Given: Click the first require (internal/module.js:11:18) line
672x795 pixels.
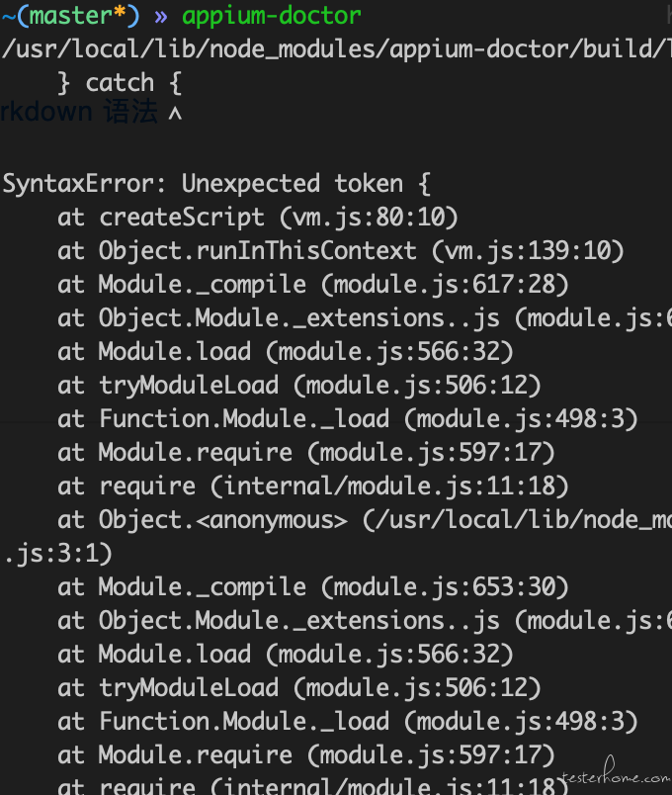Looking at the screenshot, I should (312, 486).
